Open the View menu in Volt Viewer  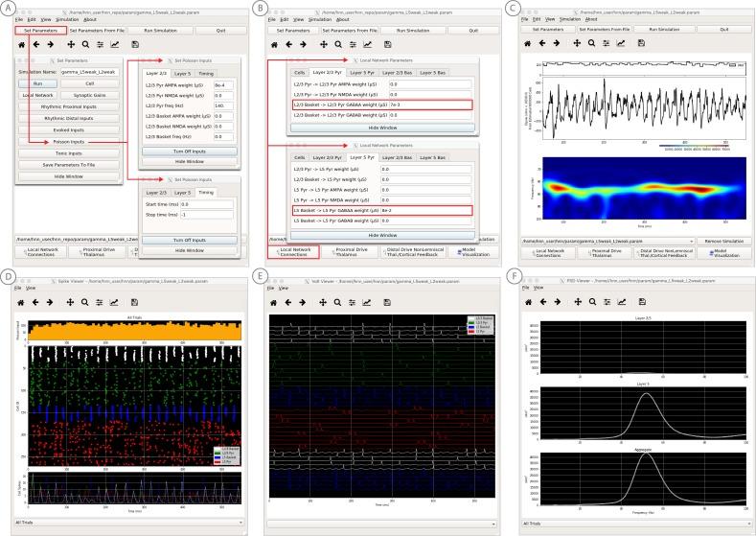(284, 288)
